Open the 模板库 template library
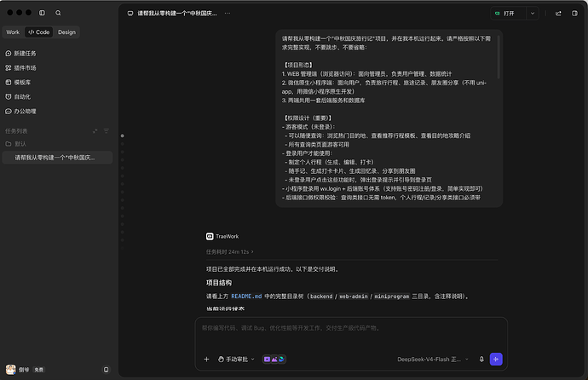This screenshot has height=380, width=588. pos(18,83)
